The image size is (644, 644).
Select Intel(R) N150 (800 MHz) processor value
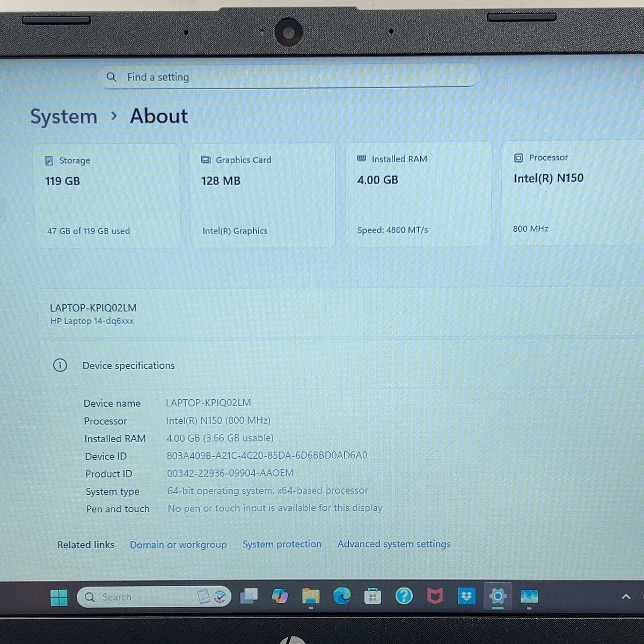pyautogui.click(x=218, y=420)
